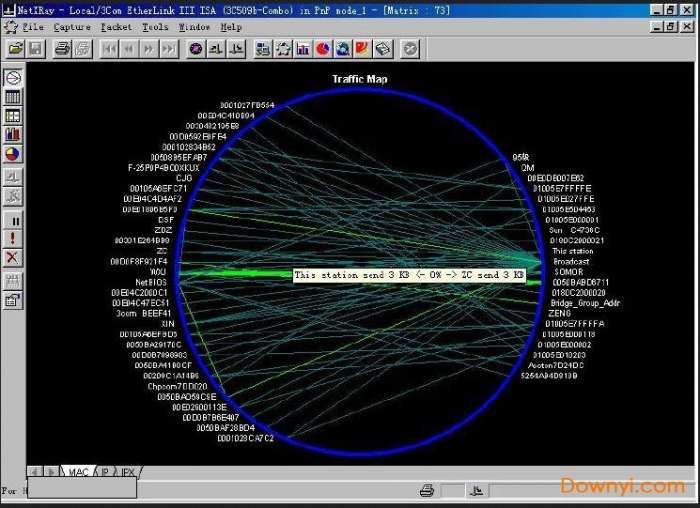
Task: Click the Print toolbar icon
Action: click(62, 48)
